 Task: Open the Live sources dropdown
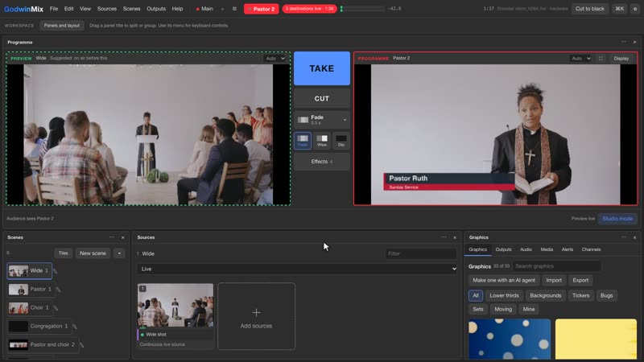point(297,269)
